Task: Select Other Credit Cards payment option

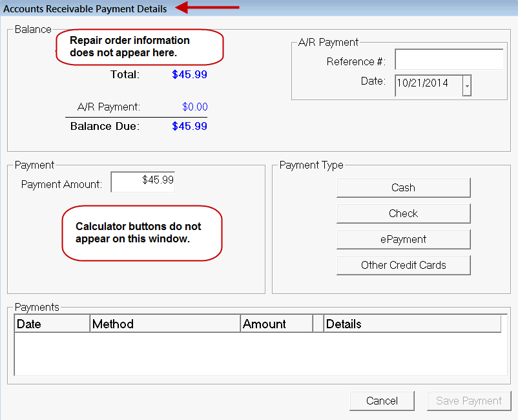Action: [403, 265]
